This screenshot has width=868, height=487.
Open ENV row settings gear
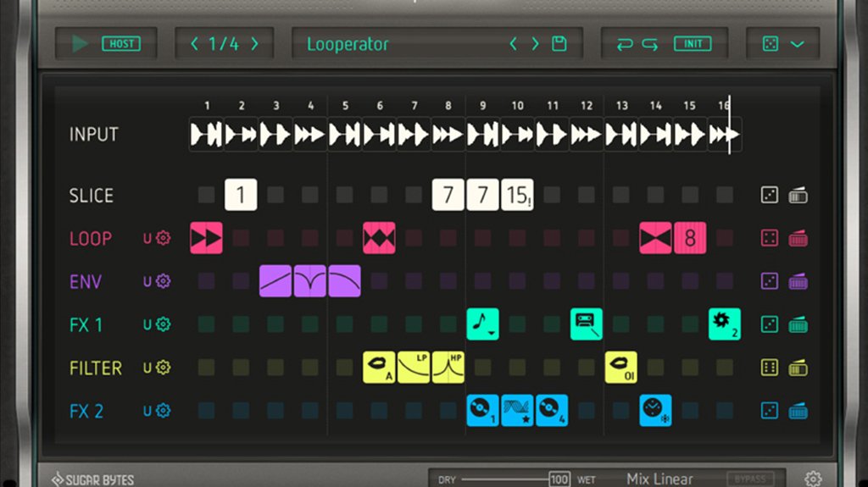[163, 281]
